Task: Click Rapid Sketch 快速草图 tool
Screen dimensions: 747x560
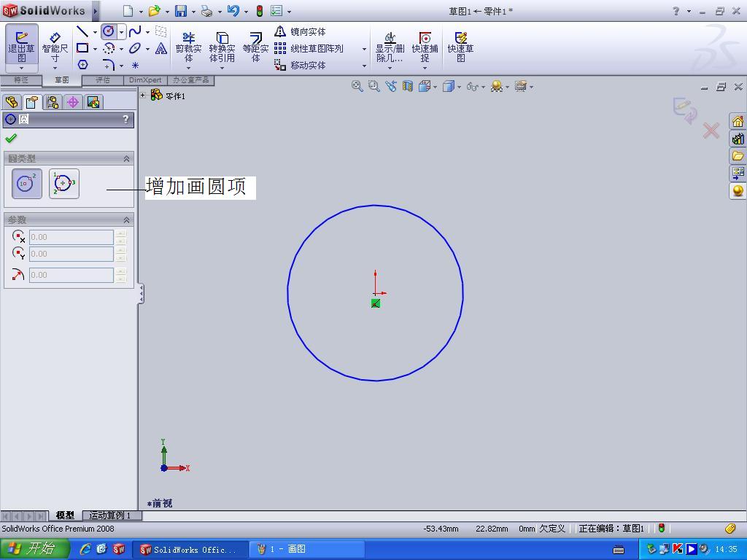Action: (x=461, y=47)
